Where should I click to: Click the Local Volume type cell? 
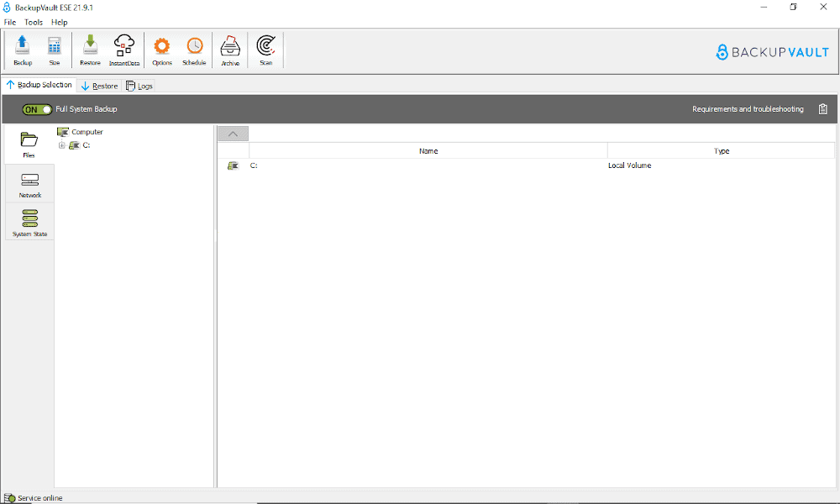[x=629, y=165]
